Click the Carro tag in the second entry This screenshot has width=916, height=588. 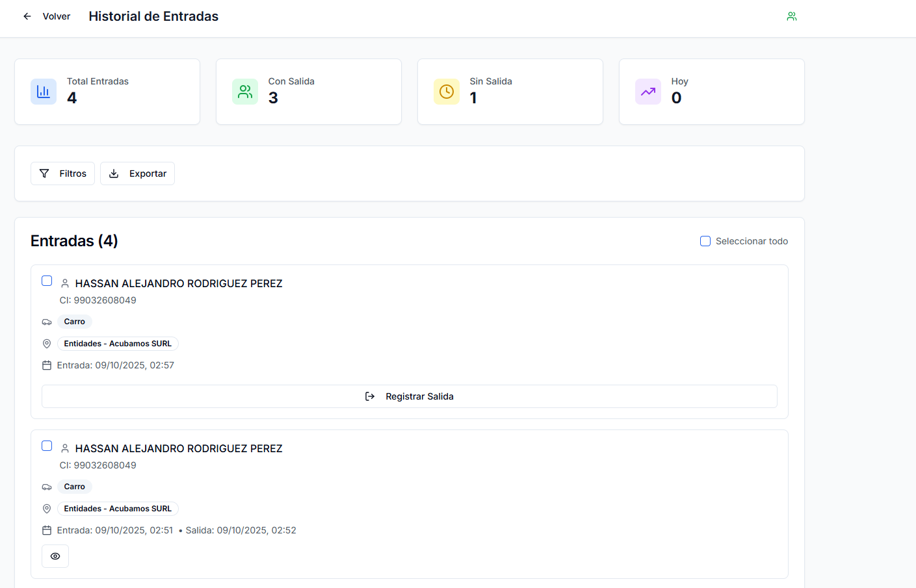pyautogui.click(x=75, y=487)
